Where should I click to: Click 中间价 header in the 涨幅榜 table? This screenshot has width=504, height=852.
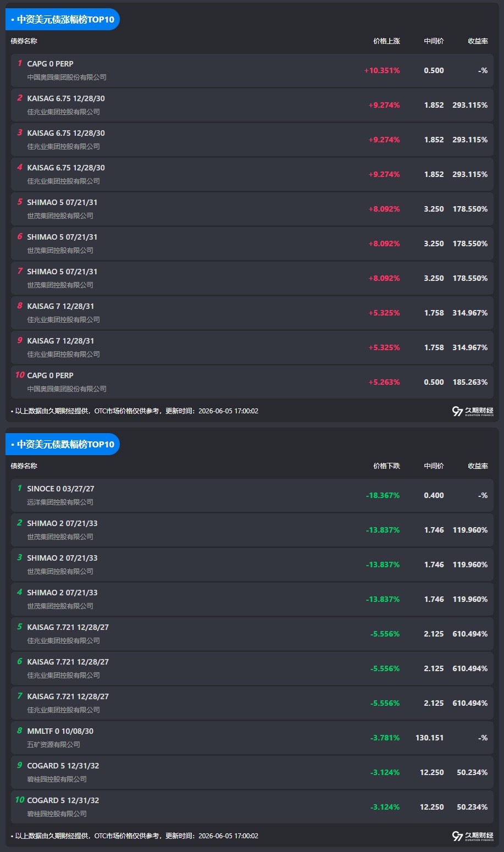coord(434,41)
